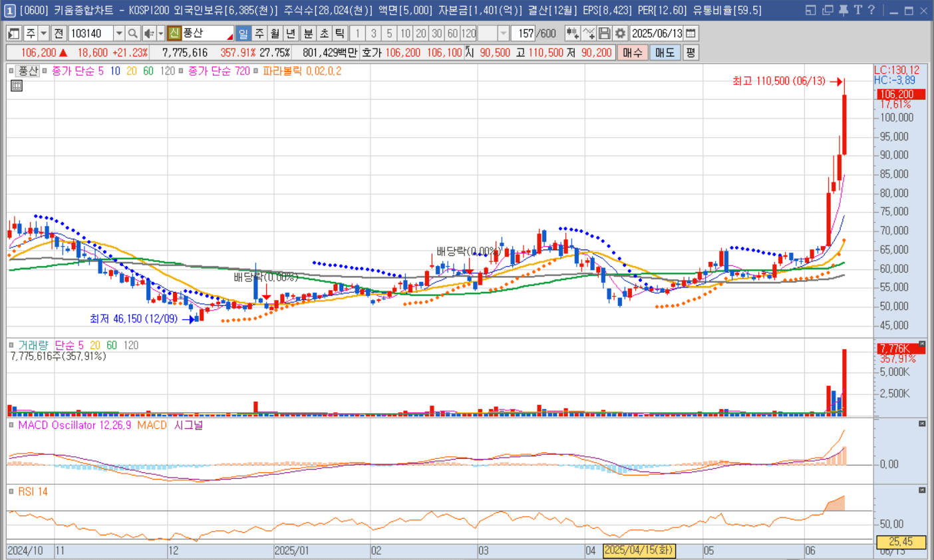Toggle the square marker before 종가 단순 720
Viewport: 934px width, 560px height.
click(x=181, y=70)
